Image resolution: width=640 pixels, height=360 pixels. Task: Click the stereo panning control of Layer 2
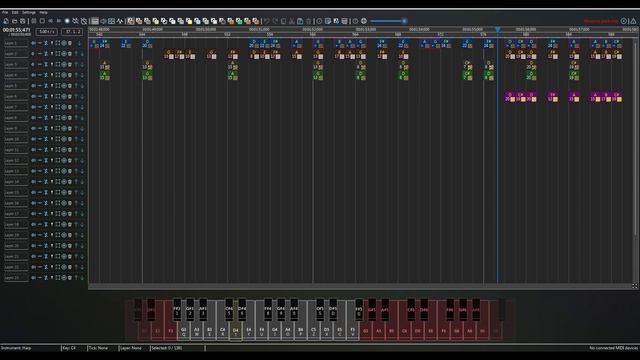[40, 53]
